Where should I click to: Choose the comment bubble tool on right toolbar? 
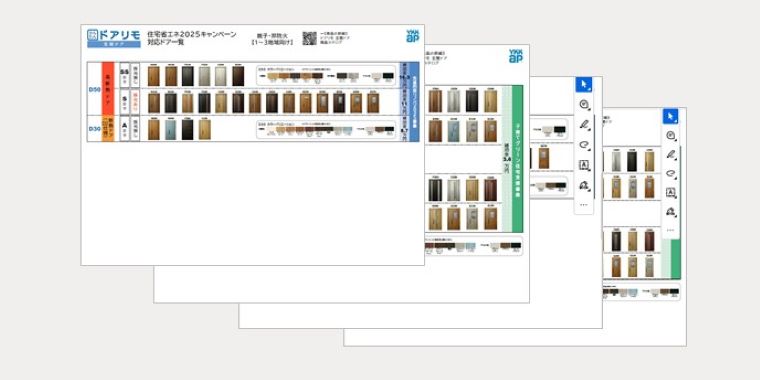[671, 135]
